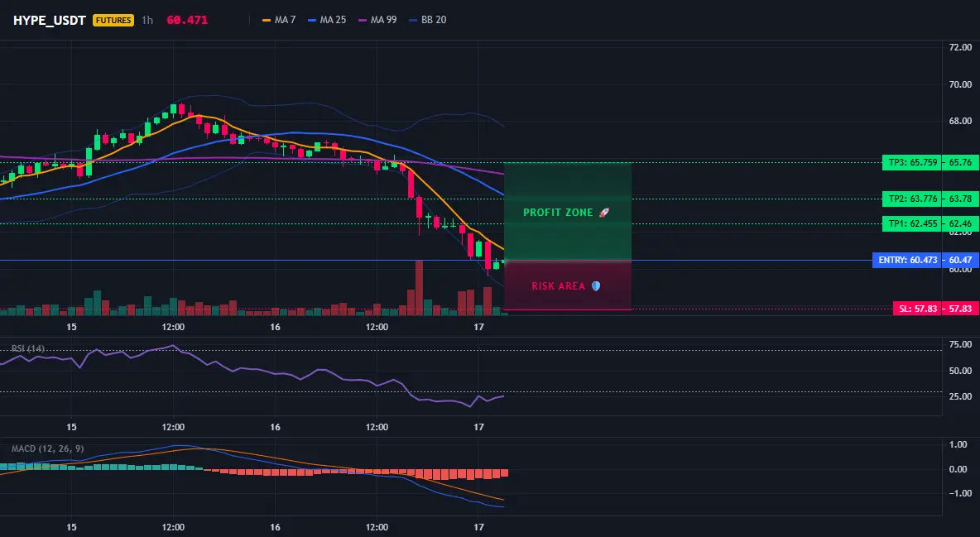Click date 17 on MACD panel axis
980x537 pixels.
(478, 527)
